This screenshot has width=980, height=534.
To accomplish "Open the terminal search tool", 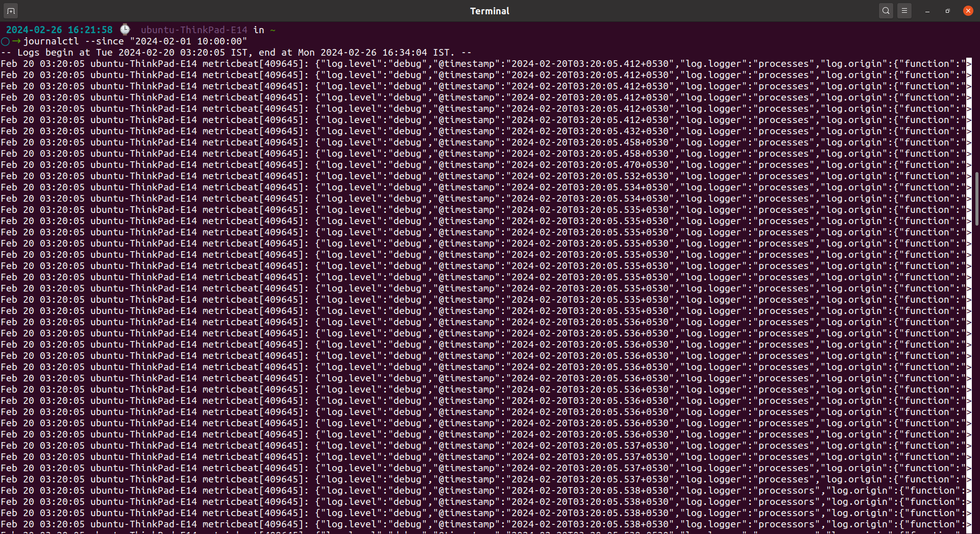I will click(x=886, y=11).
